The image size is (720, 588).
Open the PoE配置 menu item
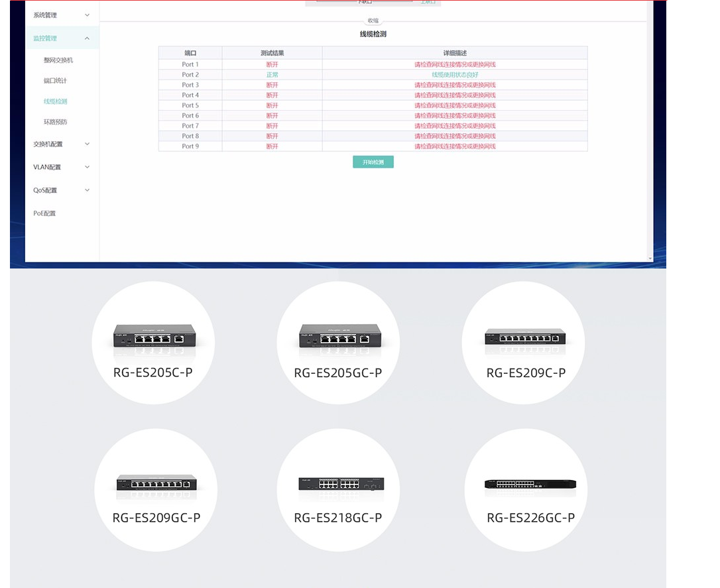[x=45, y=213]
